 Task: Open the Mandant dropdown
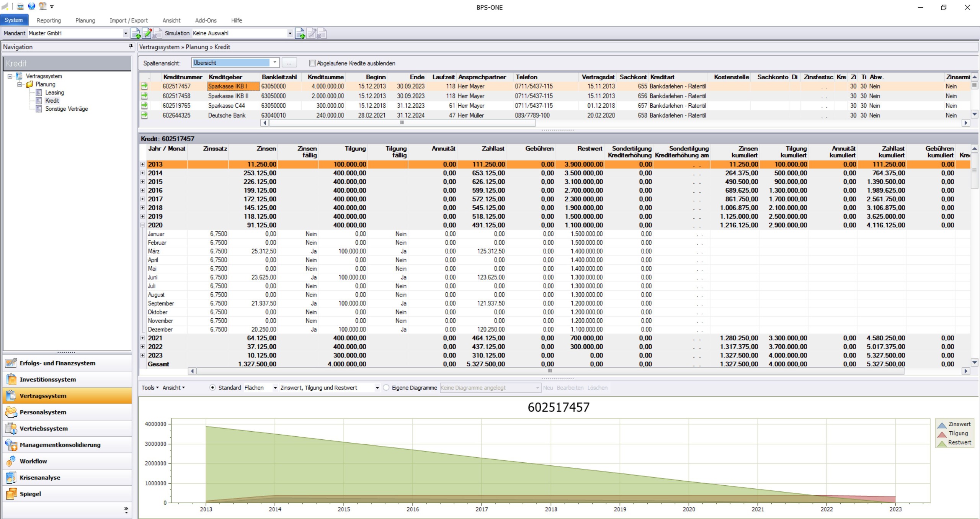125,33
